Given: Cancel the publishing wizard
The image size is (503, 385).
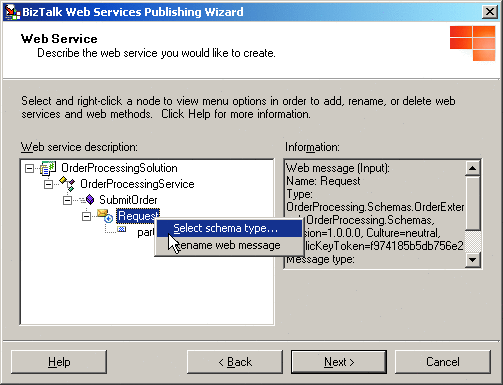Looking at the screenshot, I should click(x=443, y=362).
